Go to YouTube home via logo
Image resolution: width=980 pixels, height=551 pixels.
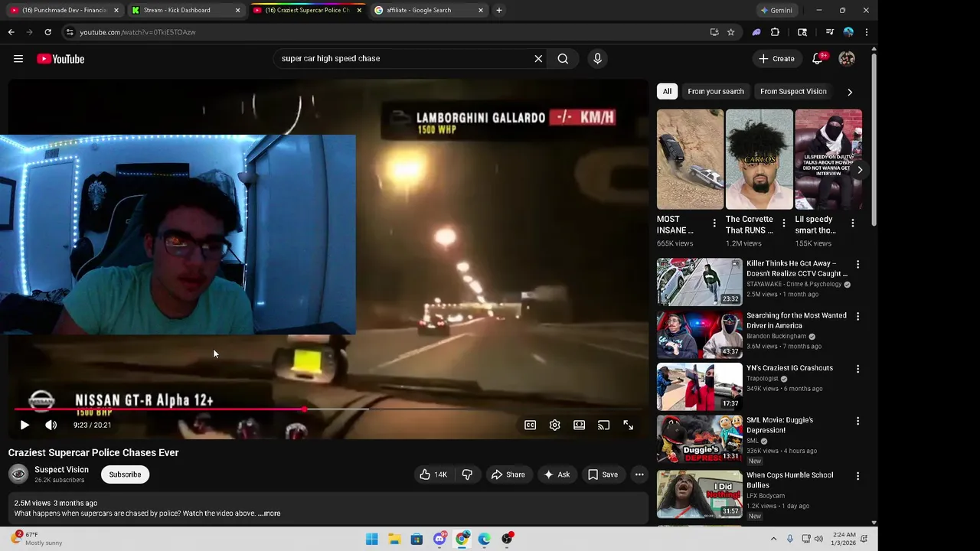coord(60,59)
